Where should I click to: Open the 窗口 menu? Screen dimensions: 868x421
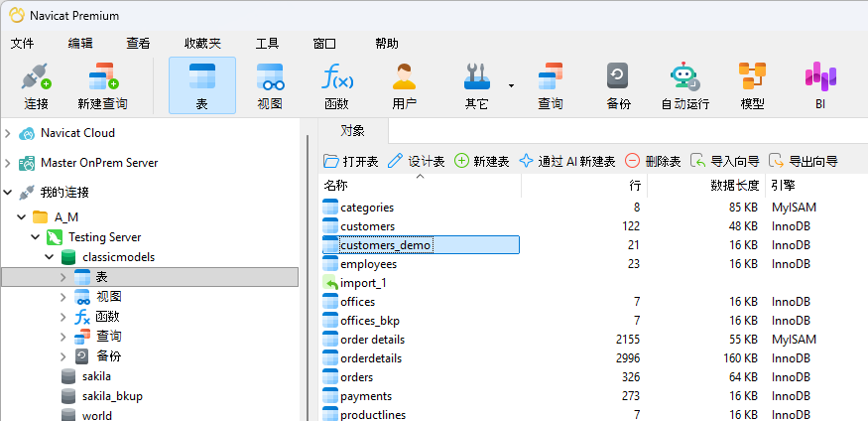click(324, 44)
